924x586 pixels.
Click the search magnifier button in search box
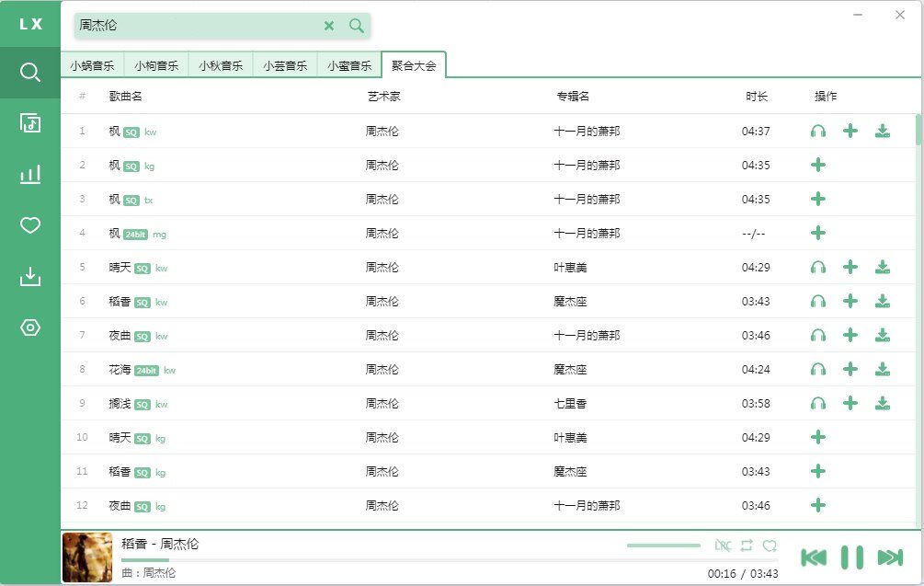click(x=357, y=26)
